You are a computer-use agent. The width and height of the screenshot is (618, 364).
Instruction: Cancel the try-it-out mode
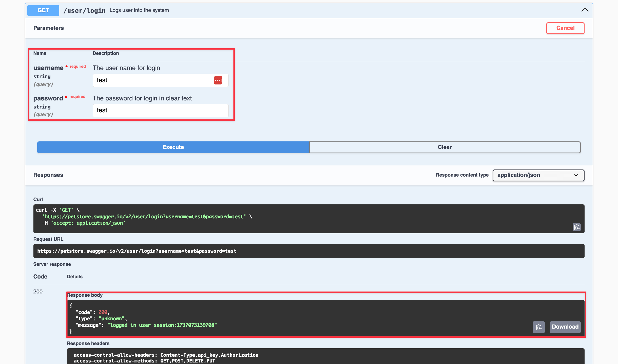pyautogui.click(x=565, y=28)
